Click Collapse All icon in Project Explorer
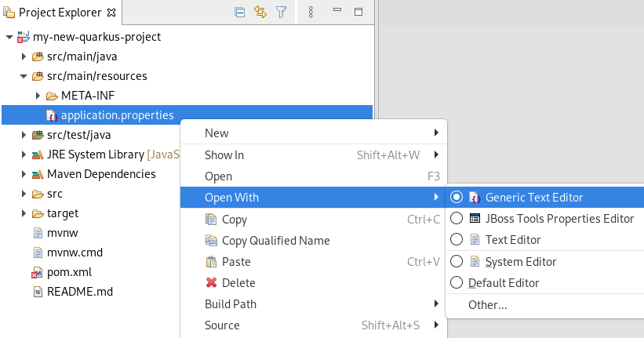The width and height of the screenshot is (644, 338). click(240, 13)
